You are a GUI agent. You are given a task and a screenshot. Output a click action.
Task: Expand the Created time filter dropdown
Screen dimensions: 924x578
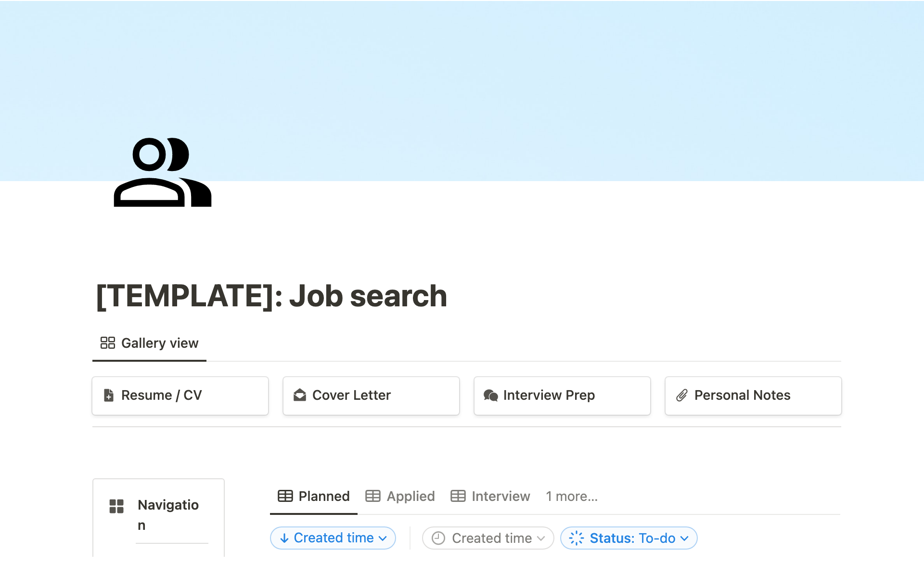(487, 538)
